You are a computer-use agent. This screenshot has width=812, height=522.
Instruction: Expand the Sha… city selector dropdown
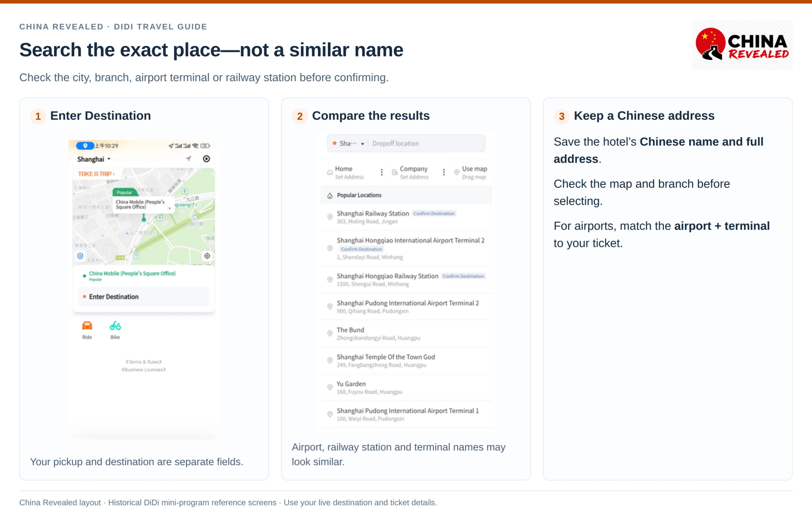(x=349, y=143)
